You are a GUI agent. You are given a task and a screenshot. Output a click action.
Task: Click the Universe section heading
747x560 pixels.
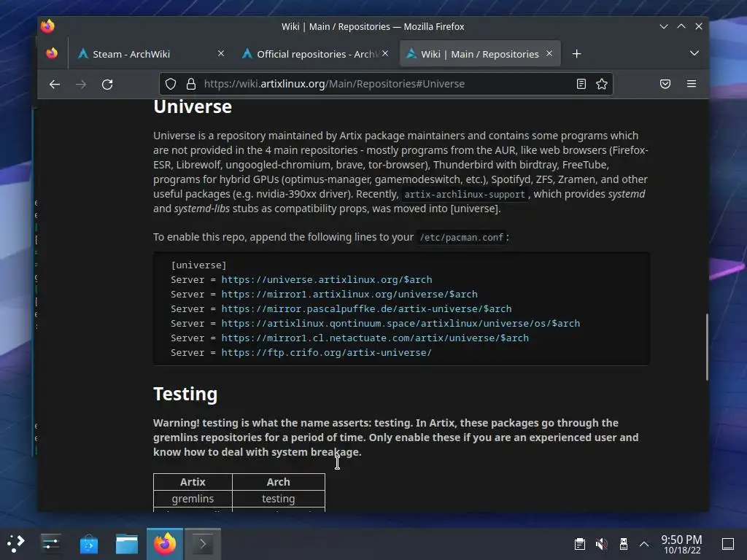(x=193, y=106)
